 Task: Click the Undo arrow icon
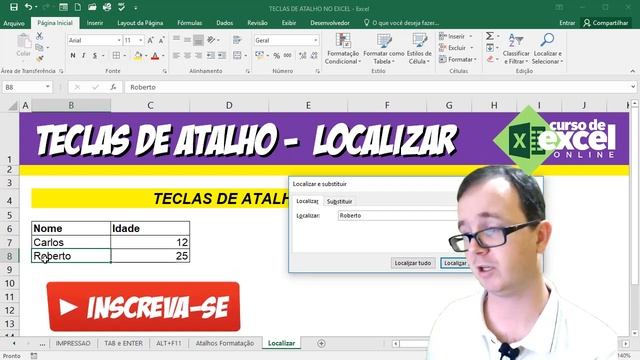click(x=28, y=7)
